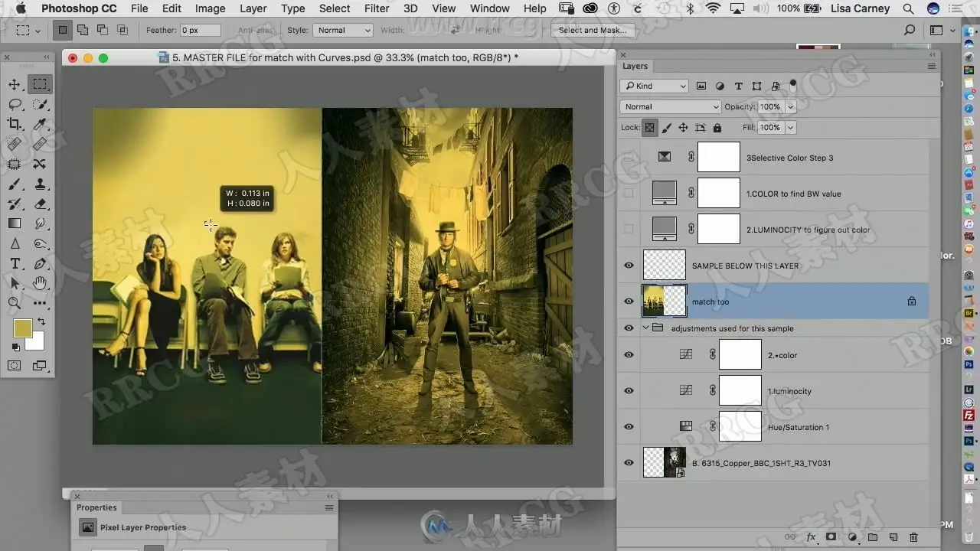Image resolution: width=980 pixels, height=551 pixels.
Task: Open the Filter menu
Action: coord(376,8)
